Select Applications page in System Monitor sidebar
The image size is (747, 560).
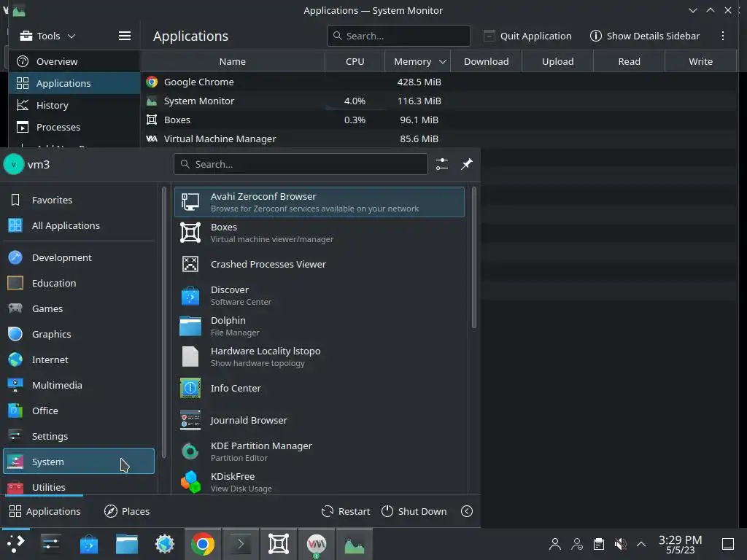click(x=74, y=83)
